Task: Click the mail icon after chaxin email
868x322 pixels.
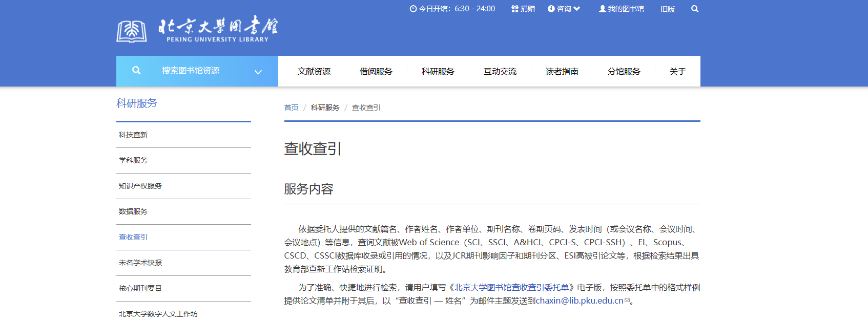Action: [627, 301]
